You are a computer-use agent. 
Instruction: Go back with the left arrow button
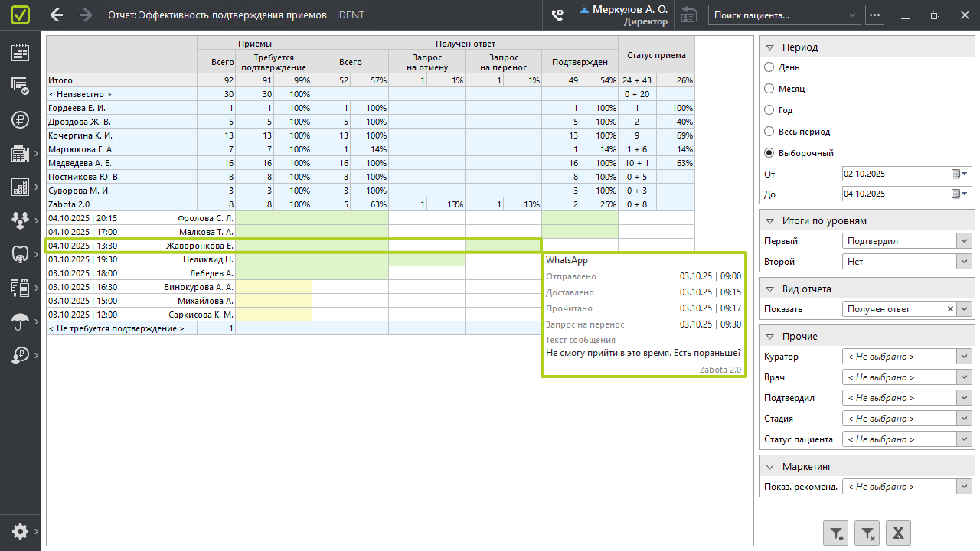tap(57, 15)
